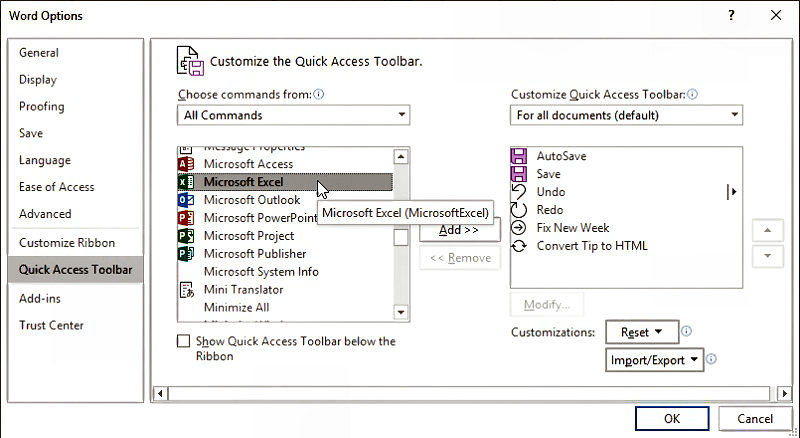Viewport: 800px width, 438px height.
Task: Click the Microsoft Publisher icon in command list
Action: tap(186, 254)
